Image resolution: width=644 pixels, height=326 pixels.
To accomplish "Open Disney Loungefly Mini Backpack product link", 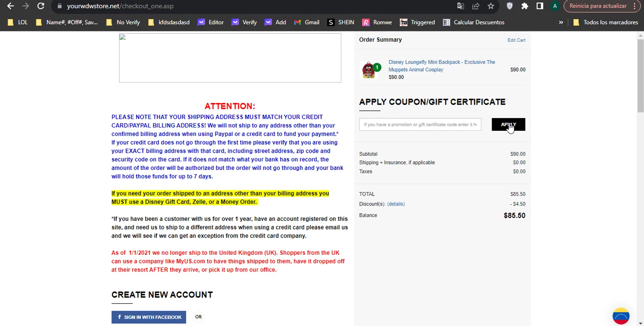I will pyautogui.click(x=442, y=66).
